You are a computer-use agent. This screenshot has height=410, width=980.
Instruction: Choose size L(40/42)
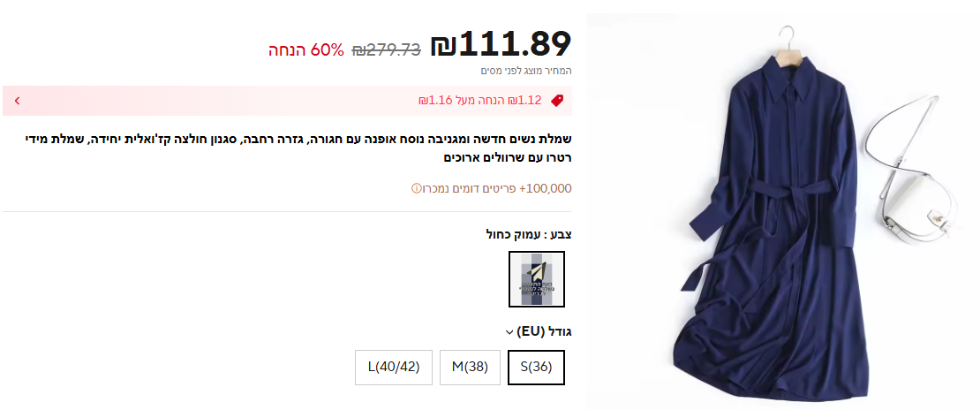tap(394, 368)
